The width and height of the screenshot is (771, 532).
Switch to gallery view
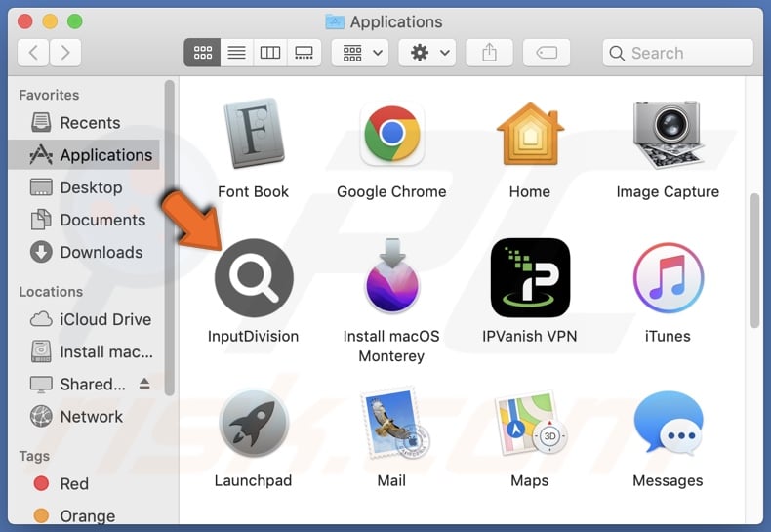click(304, 52)
